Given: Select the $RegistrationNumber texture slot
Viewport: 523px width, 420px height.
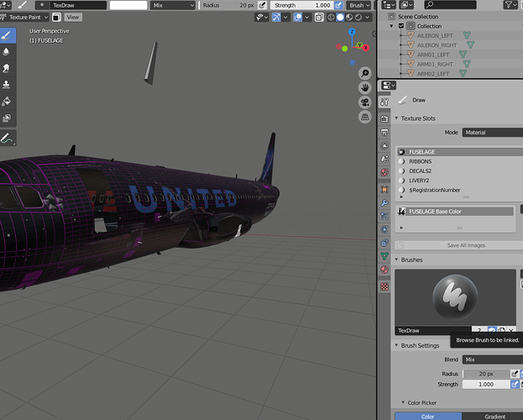Looking at the screenshot, I should tap(460, 190).
